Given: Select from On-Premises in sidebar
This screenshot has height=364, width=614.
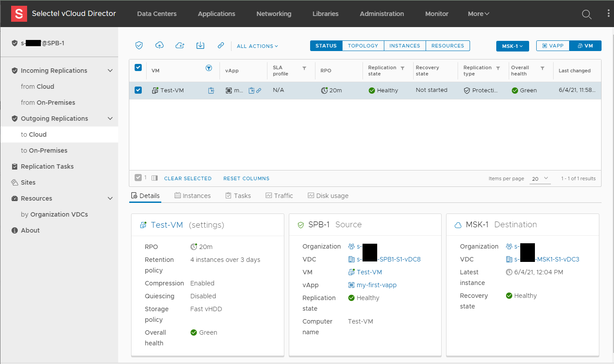Looking at the screenshot, I should tap(48, 103).
